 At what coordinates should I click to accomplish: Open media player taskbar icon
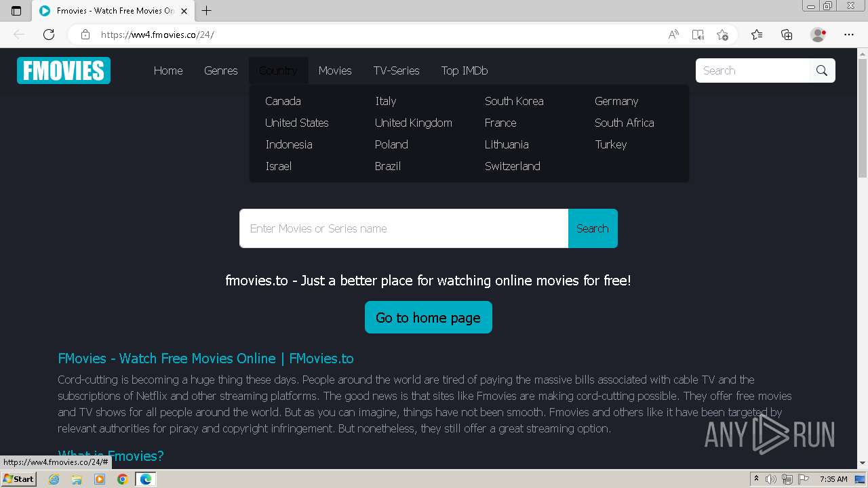click(x=100, y=479)
